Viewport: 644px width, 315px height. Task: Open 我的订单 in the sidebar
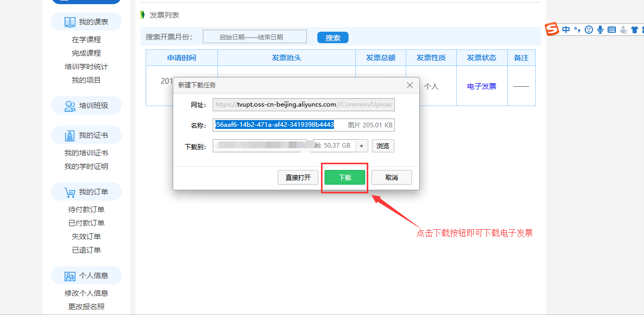pyautogui.click(x=86, y=192)
